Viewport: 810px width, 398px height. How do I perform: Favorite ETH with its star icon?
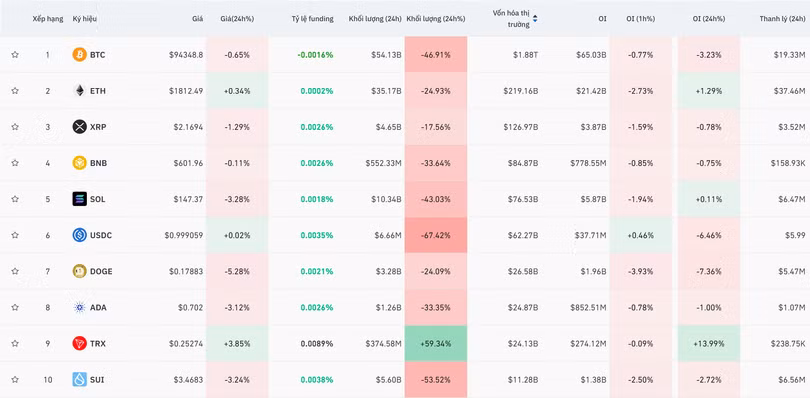coord(15,90)
